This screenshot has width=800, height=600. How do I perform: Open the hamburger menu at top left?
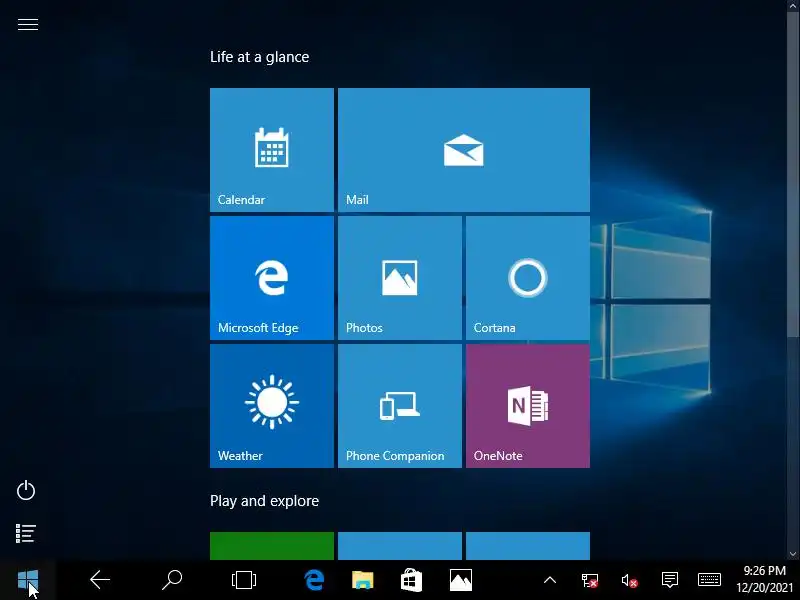28,24
